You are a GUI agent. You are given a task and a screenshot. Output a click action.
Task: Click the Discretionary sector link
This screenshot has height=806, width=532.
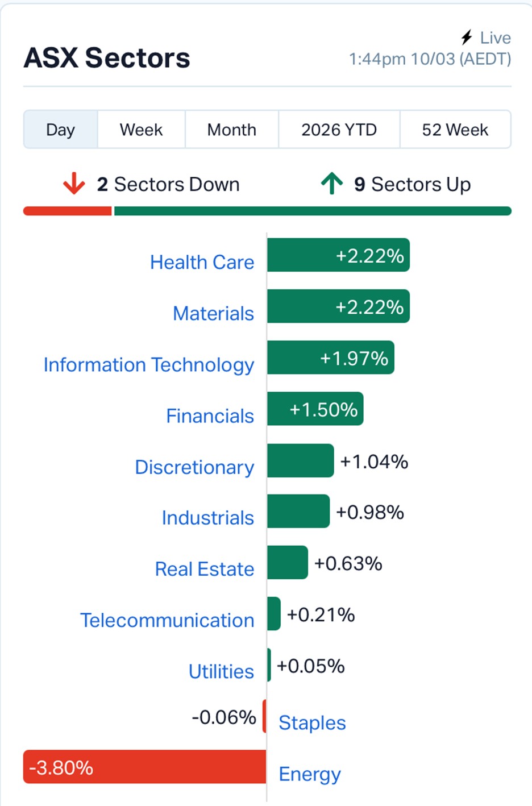194,467
